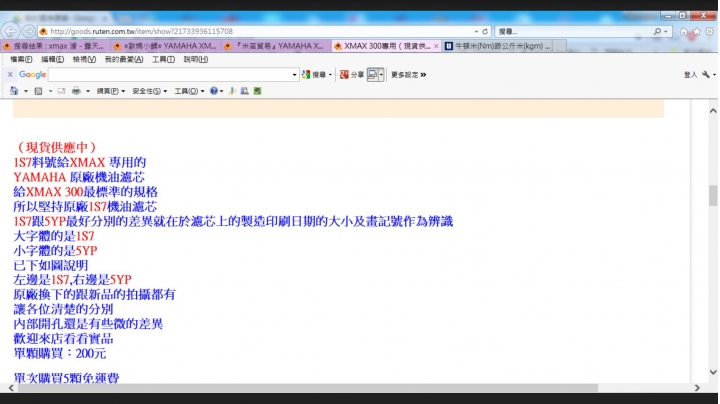Click the green add-on icon at the toolbar end
The width and height of the screenshot is (720, 404).
click(x=258, y=91)
